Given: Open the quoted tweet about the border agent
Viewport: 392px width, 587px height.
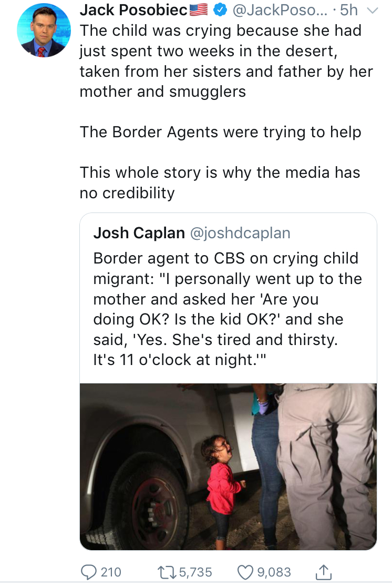Looking at the screenshot, I should coord(227,309).
